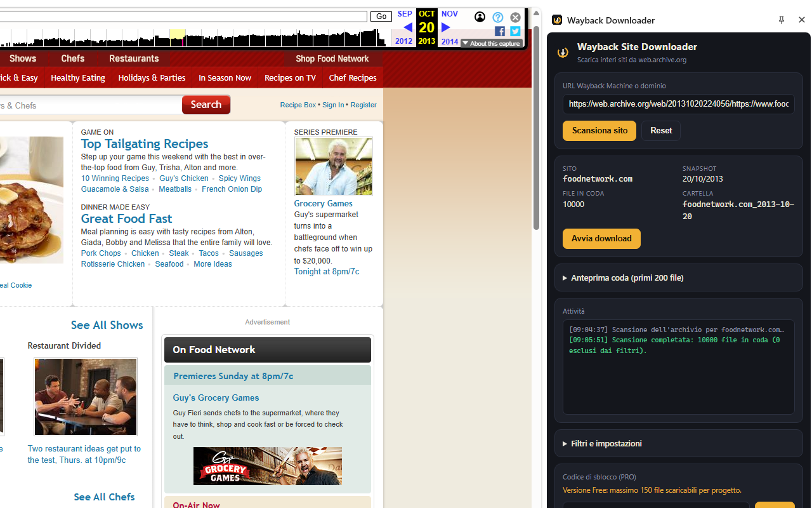Open the Chefs menu
Screen dimensions: 812x508
[73, 58]
